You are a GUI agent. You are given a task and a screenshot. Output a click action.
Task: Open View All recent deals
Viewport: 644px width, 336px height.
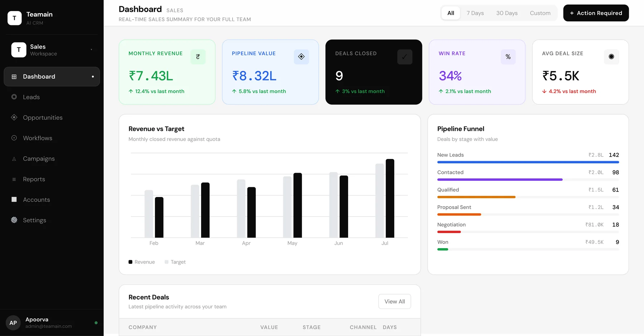coord(395,301)
